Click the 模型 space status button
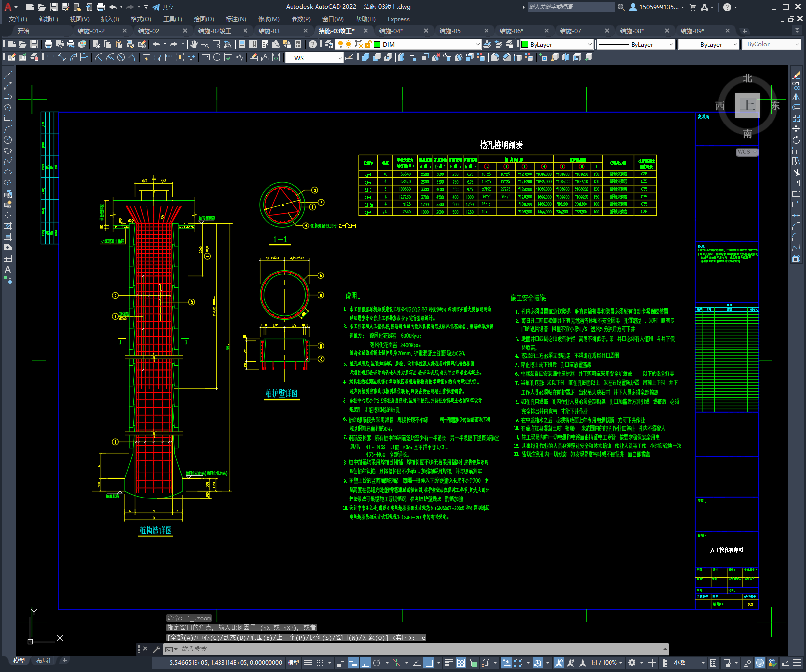 (x=293, y=663)
